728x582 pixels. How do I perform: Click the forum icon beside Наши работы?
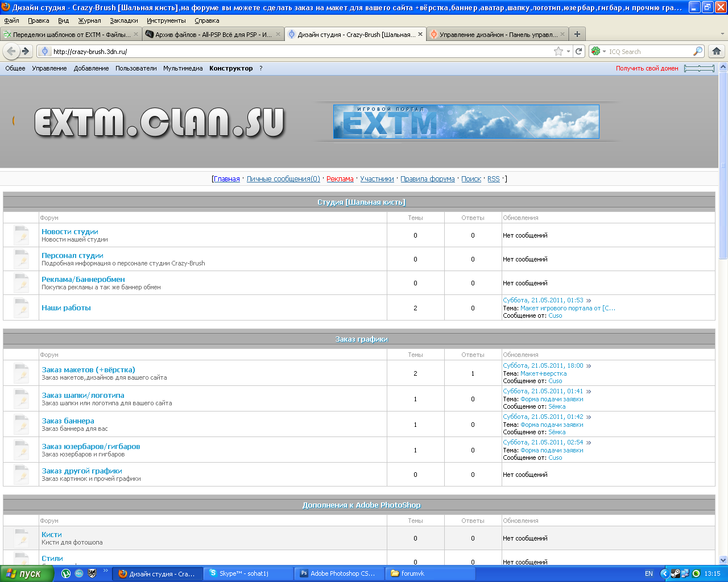22,307
